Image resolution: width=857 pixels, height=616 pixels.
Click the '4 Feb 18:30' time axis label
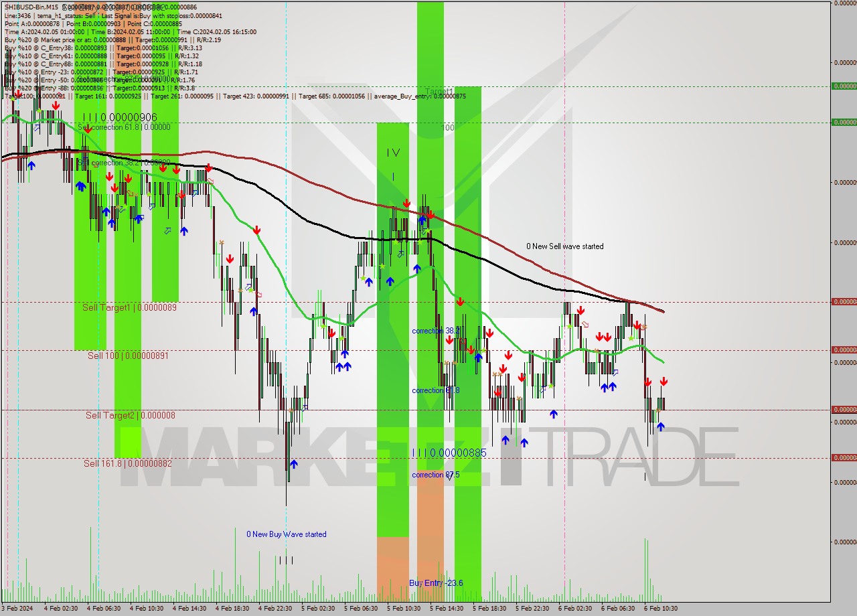(232, 609)
